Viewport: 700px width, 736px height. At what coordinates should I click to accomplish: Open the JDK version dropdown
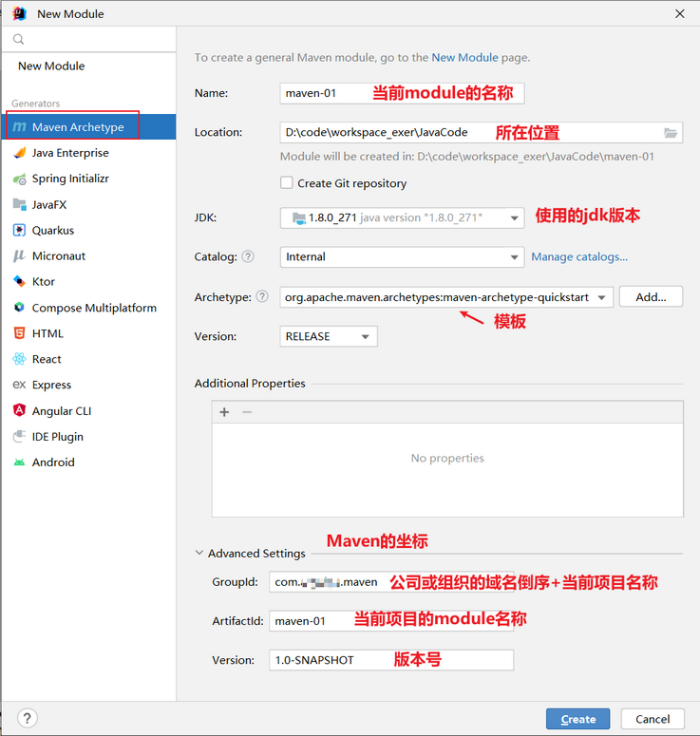click(402, 217)
